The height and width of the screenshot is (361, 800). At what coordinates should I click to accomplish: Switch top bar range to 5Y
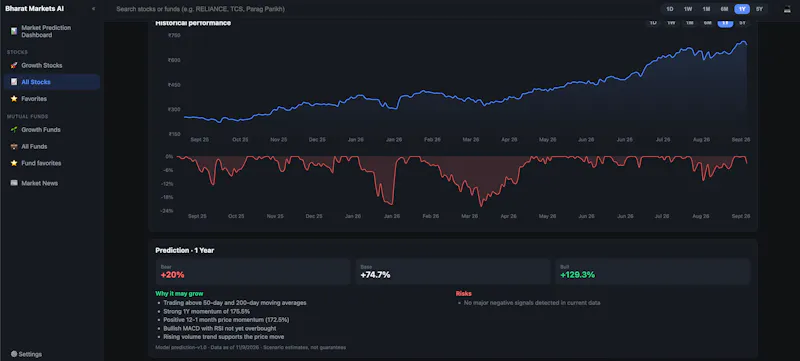click(x=759, y=9)
